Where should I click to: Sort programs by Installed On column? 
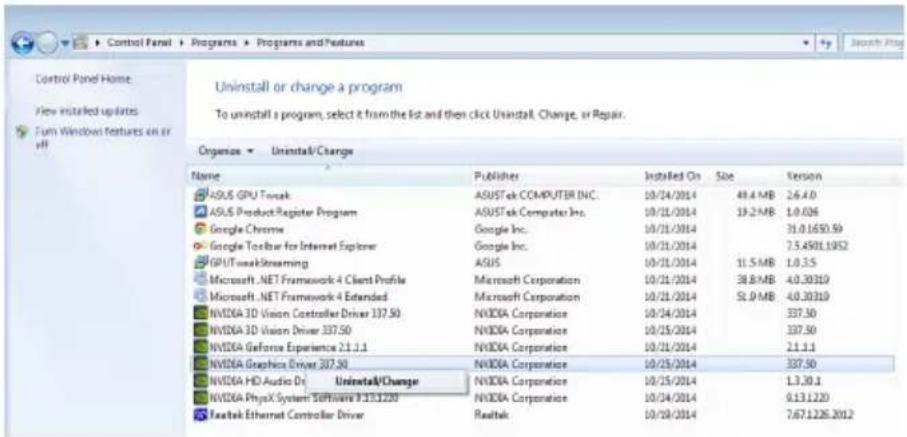(672, 175)
